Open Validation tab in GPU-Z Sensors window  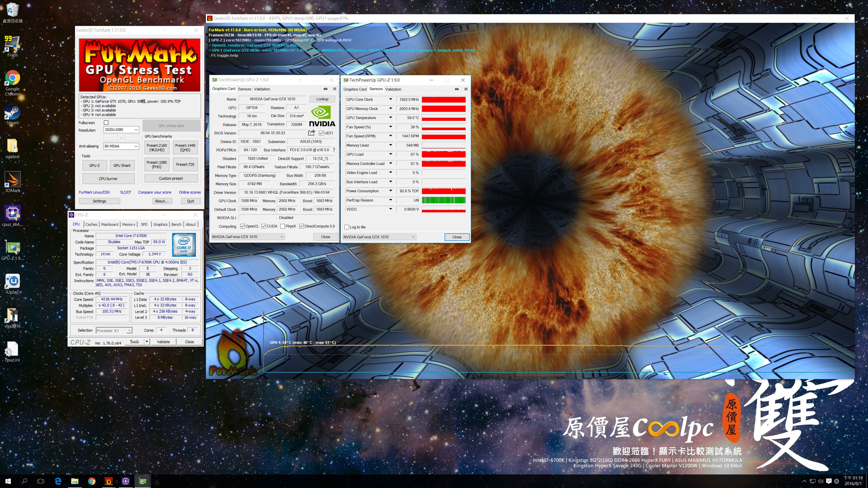(x=393, y=89)
